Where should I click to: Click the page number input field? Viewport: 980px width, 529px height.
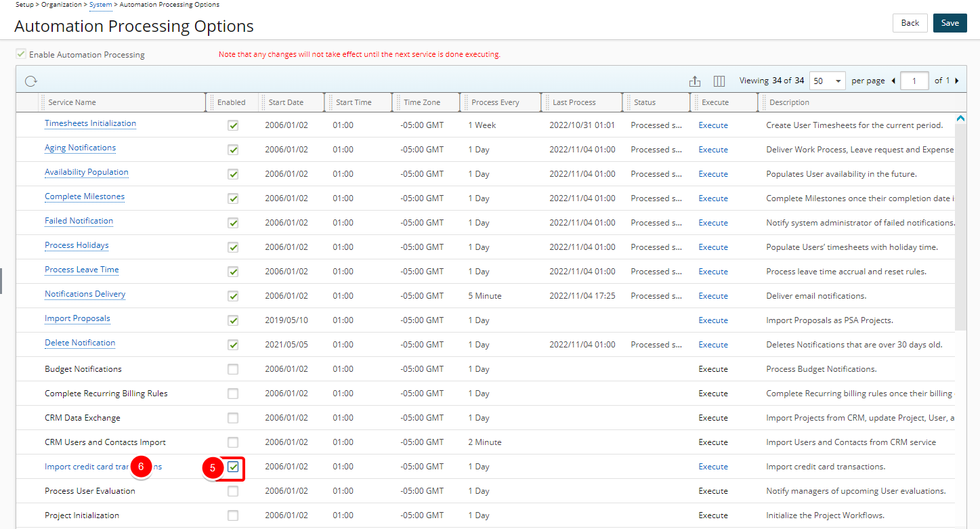pos(915,81)
